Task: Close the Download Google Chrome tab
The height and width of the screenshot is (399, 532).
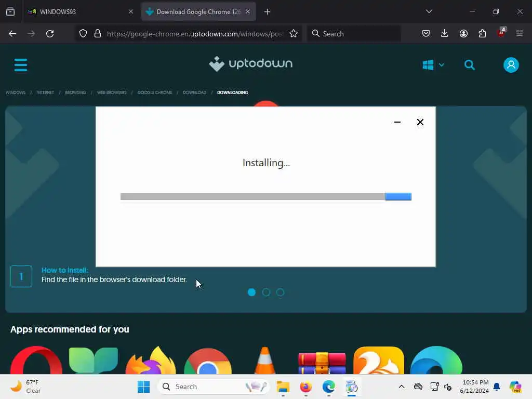Action: click(248, 11)
